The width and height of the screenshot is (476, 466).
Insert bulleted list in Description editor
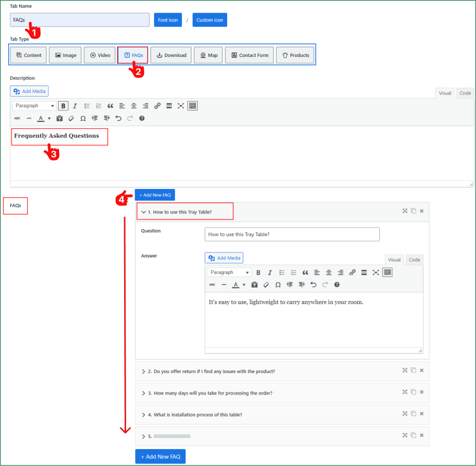[x=87, y=106]
